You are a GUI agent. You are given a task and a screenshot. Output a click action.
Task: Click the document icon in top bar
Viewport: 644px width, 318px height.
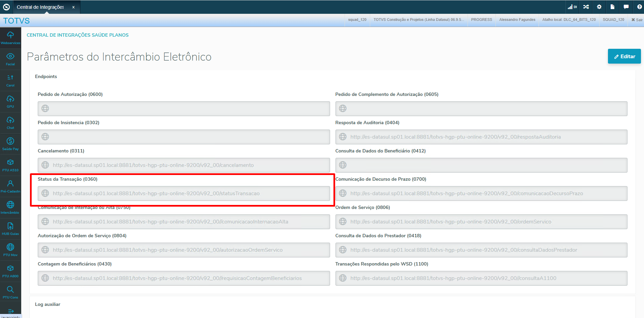pos(612,7)
